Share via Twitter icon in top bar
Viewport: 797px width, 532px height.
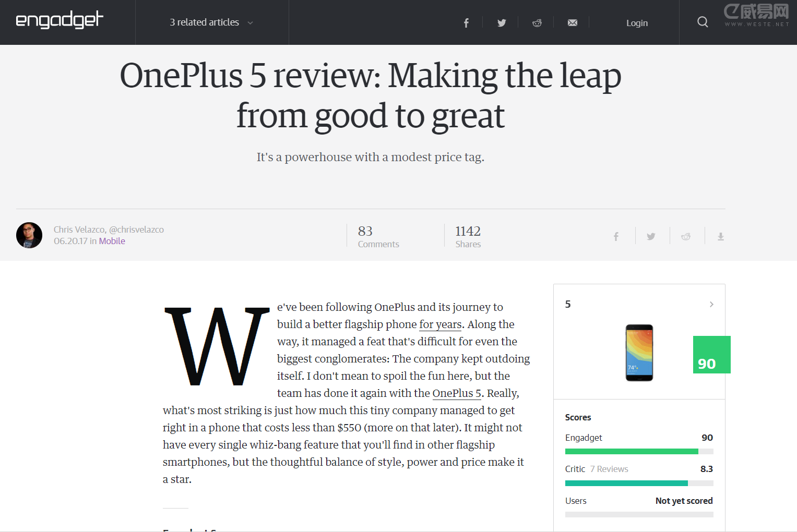click(x=502, y=23)
